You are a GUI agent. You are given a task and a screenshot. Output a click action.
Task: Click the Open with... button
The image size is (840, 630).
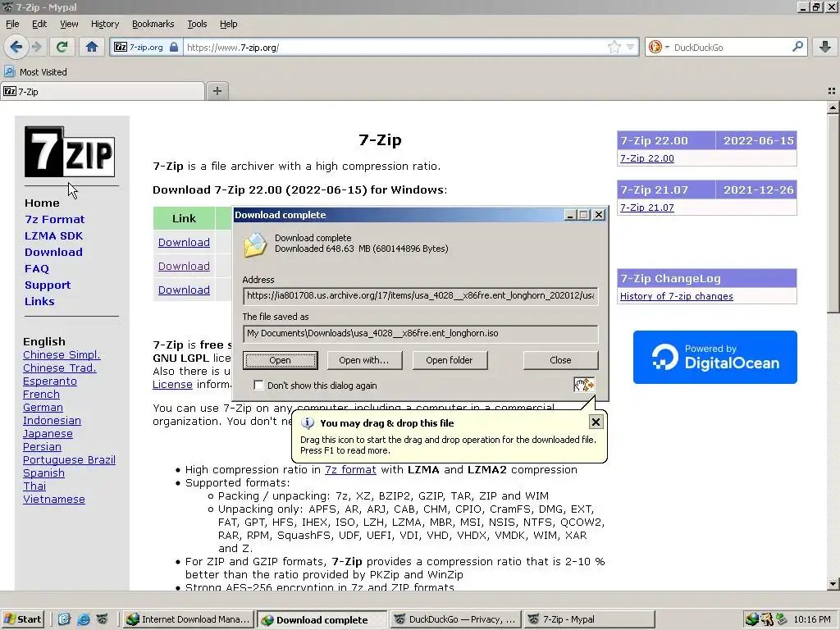click(x=364, y=360)
